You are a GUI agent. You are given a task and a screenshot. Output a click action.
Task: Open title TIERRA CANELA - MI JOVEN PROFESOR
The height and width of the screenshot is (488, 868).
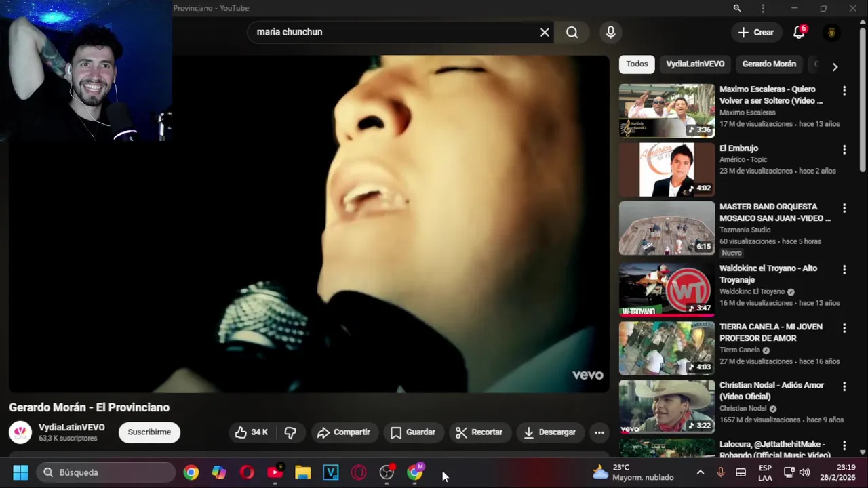771,332
